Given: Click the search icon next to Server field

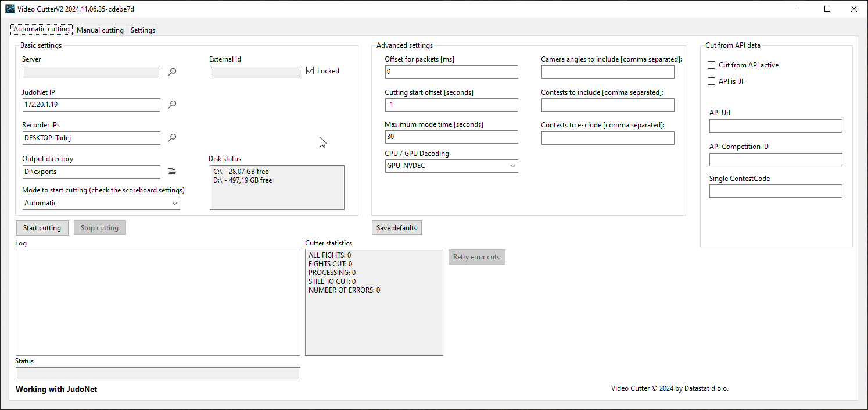Looking at the screenshot, I should coord(172,72).
